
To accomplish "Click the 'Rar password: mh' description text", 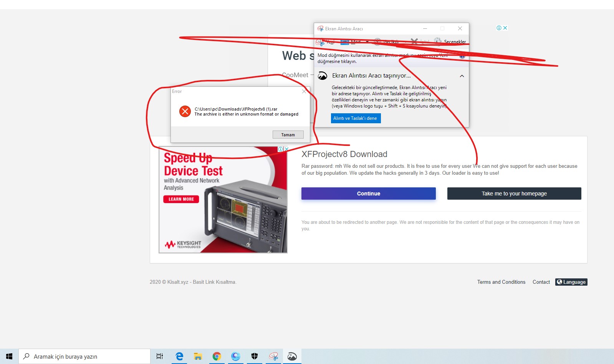I will [439, 170].
